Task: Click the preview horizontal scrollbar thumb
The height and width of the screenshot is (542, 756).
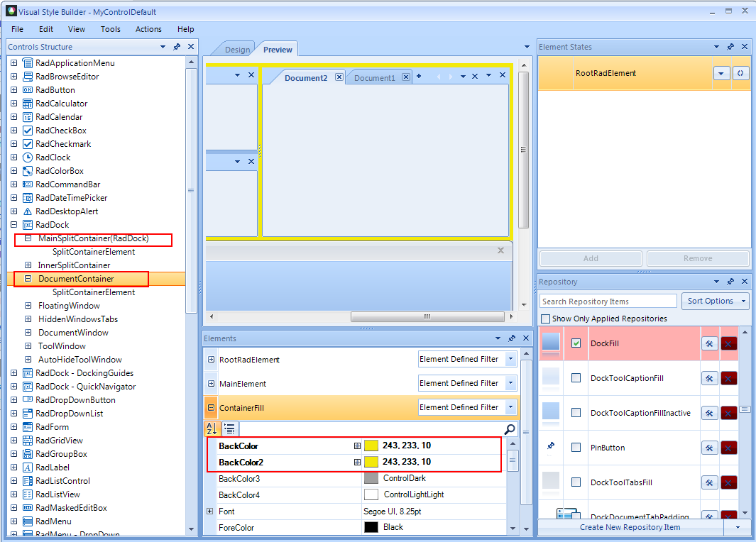Action: pos(427,316)
